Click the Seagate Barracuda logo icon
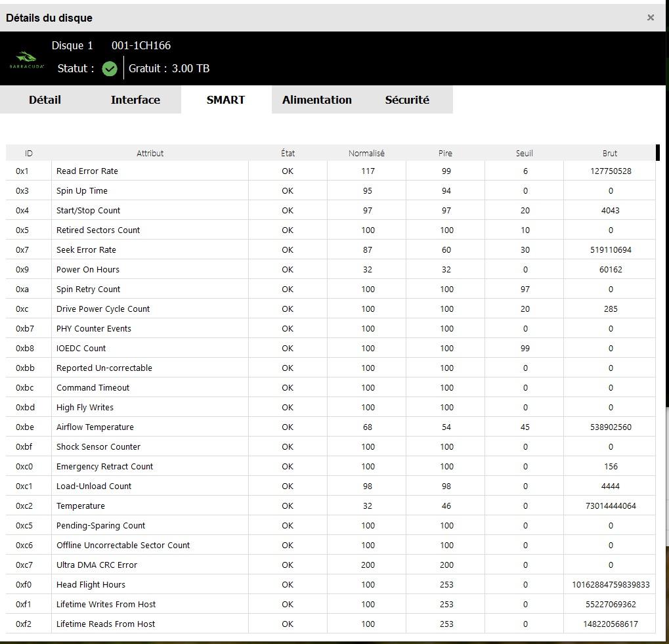The image size is (669, 644). pos(27,60)
